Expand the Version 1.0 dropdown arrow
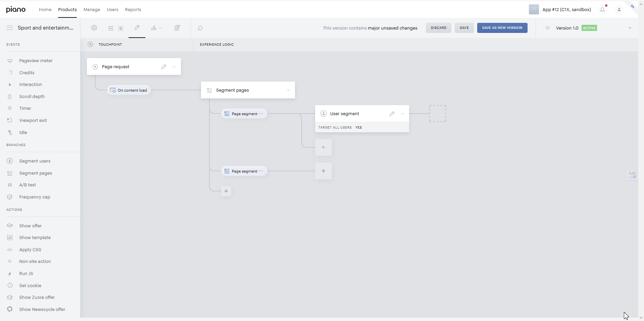The height and width of the screenshot is (321, 644). 630,28
